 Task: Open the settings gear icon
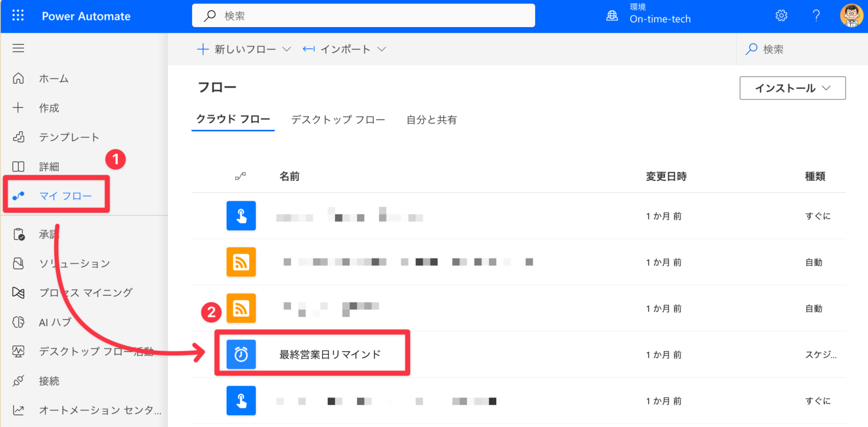point(782,16)
